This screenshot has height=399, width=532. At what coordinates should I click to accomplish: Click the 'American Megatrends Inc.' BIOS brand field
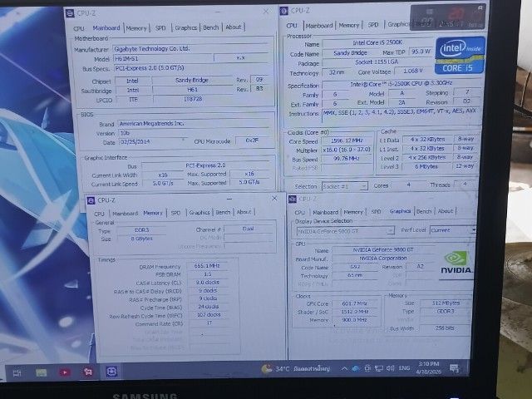coord(195,124)
